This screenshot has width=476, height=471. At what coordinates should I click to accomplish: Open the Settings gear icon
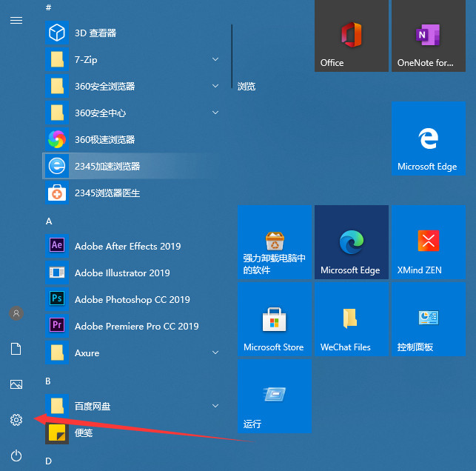coord(16,420)
